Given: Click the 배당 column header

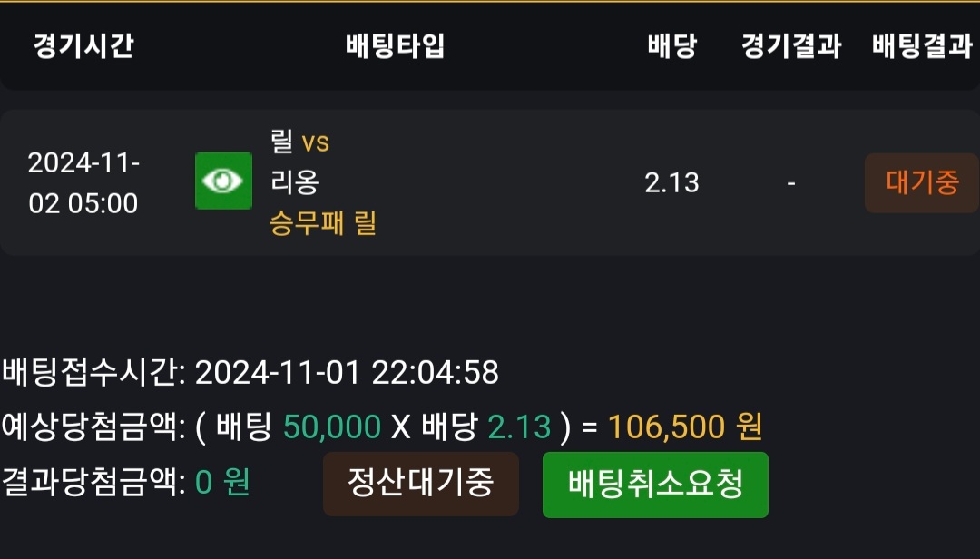Looking at the screenshot, I should (672, 46).
